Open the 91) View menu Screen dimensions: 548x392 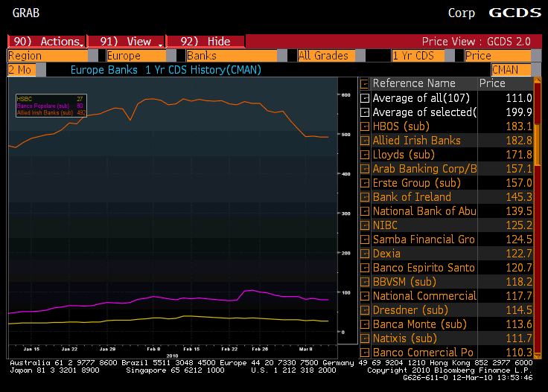pos(125,42)
